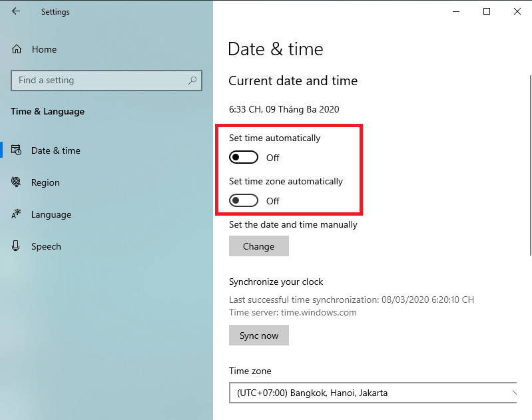Click 'Last successful time synchronization' text
The image size is (532, 420).
352,300
